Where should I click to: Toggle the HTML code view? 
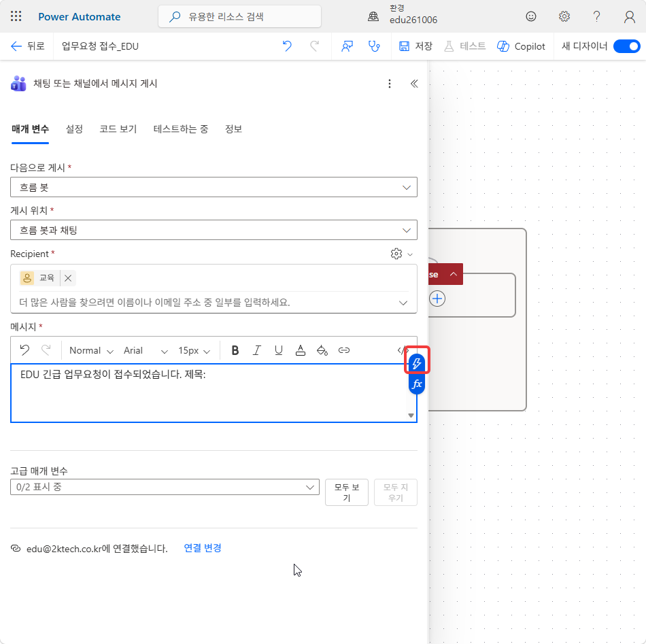[401, 350]
